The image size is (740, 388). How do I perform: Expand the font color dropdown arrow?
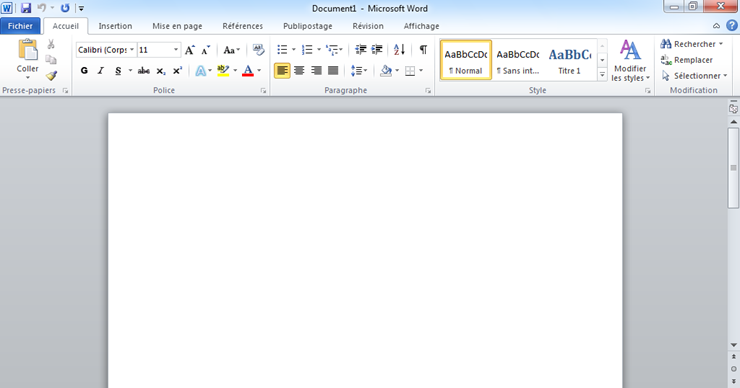pyautogui.click(x=259, y=71)
